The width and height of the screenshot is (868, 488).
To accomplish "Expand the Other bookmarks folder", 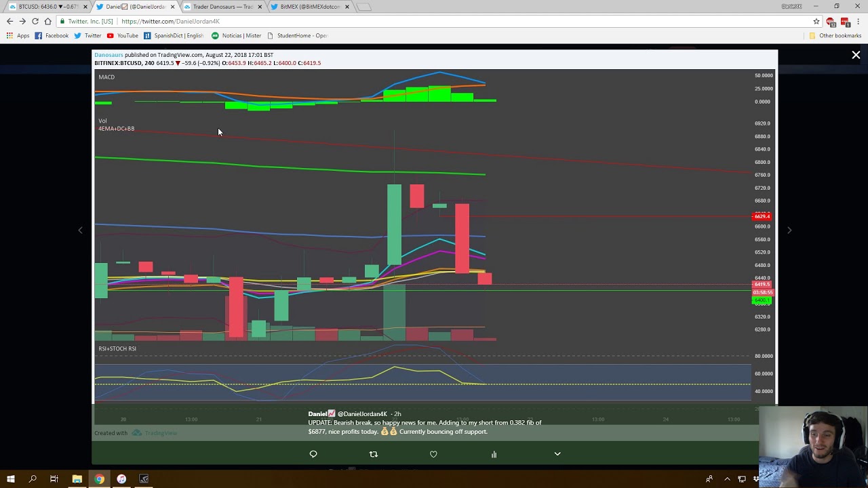I will click(x=835, y=35).
